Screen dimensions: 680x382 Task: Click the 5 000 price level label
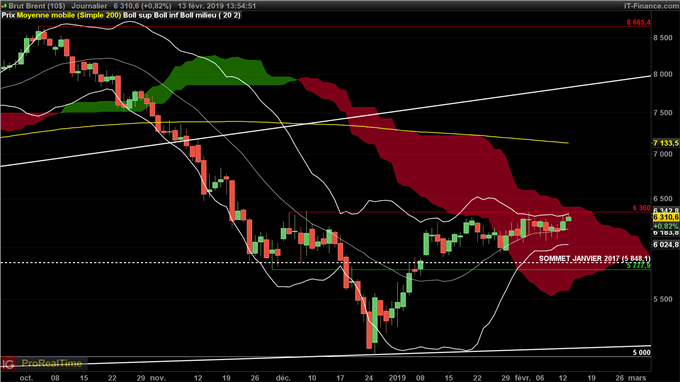pyautogui.click(x=641, y=353)
